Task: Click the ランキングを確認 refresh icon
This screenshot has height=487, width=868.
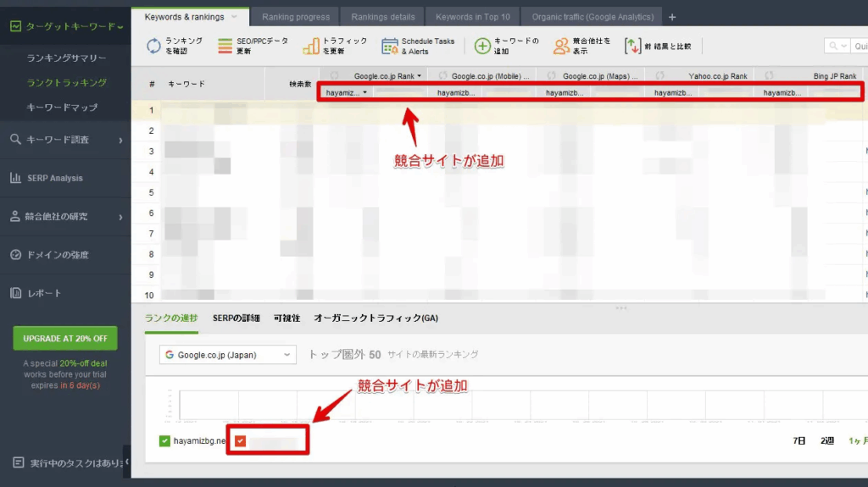Action: [x=153, y=46]
